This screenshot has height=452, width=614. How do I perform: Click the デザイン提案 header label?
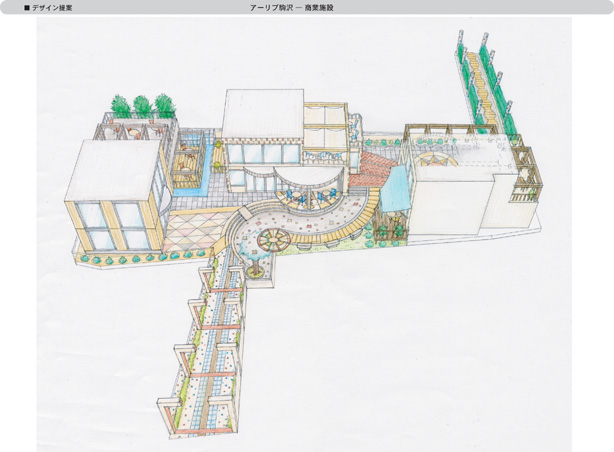52,7
